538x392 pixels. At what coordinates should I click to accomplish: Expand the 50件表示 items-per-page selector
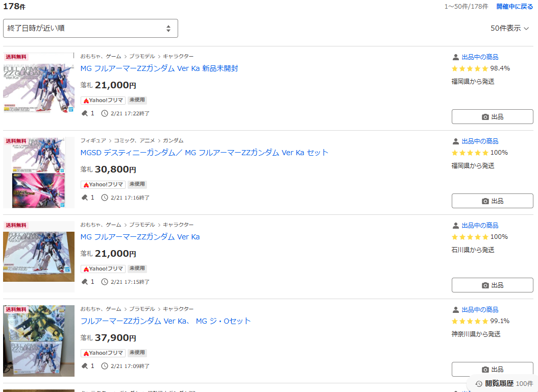tap(509, 29)
